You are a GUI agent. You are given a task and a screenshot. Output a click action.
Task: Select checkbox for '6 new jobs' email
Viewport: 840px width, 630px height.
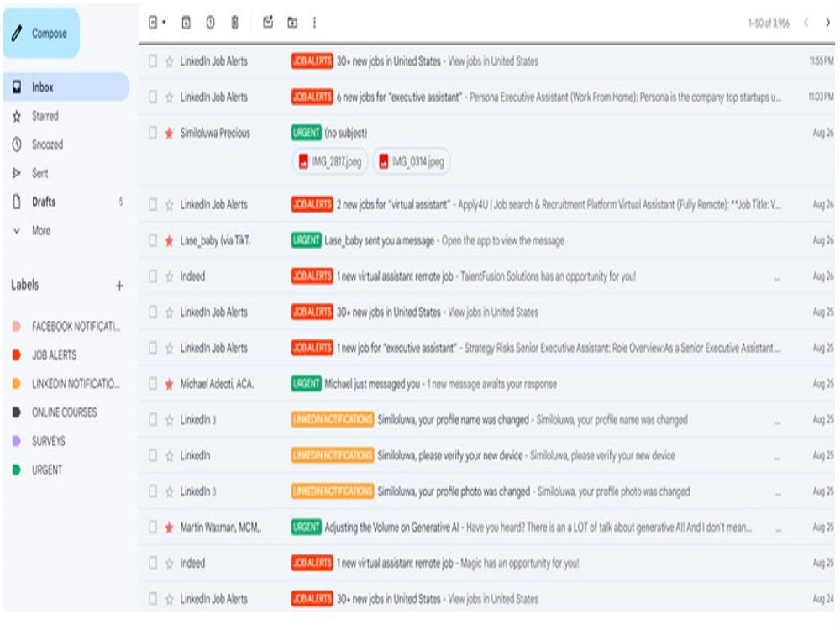click(153, 97)
